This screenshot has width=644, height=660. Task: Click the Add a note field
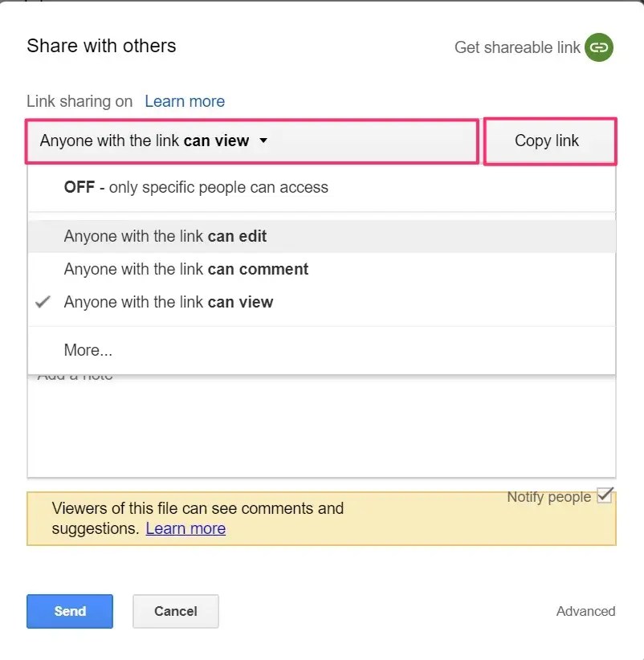(x=321, y=426)
